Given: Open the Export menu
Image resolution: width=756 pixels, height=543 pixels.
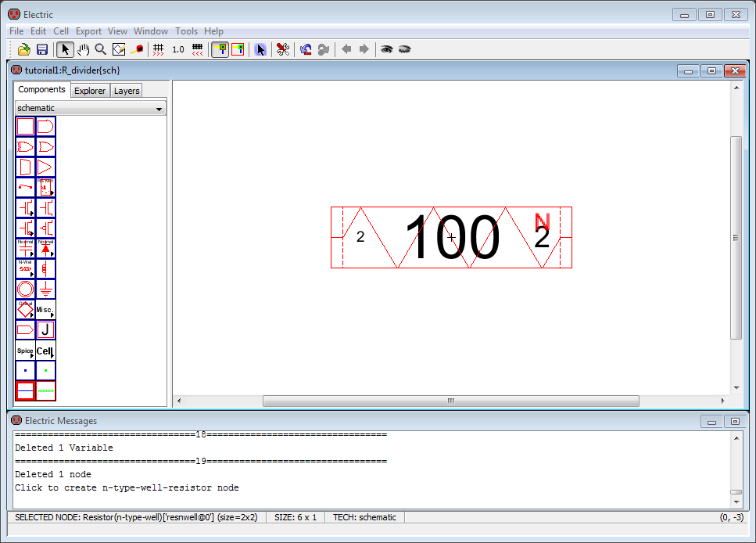Looking at the screenshot, I should pyautogui.click(x=88, y=31).
